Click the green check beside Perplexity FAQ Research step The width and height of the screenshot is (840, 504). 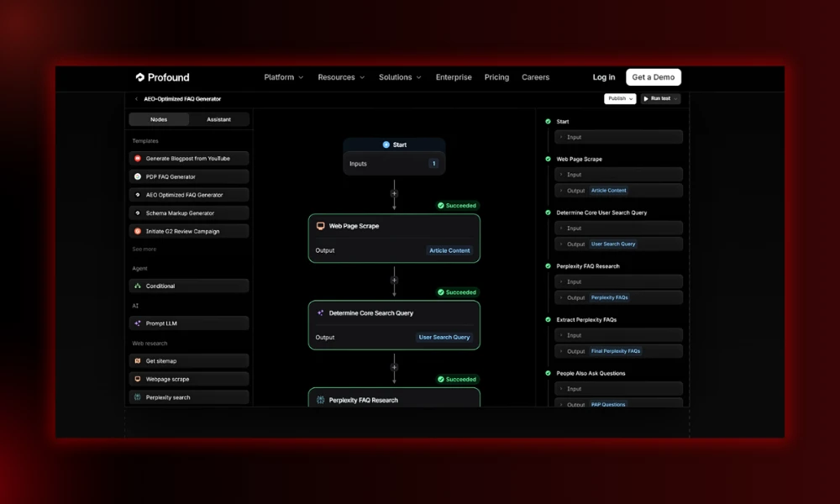(x=548, y=266)
